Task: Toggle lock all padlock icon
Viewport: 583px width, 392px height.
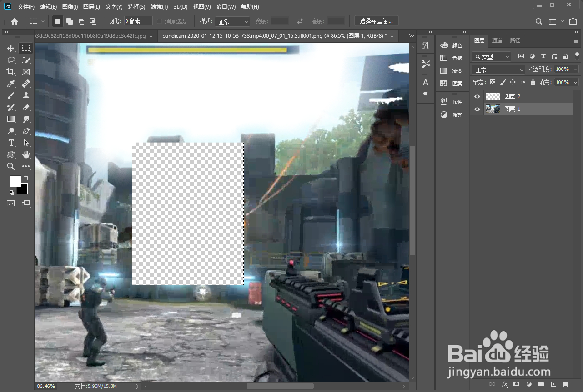Action: tap(533, 82)
